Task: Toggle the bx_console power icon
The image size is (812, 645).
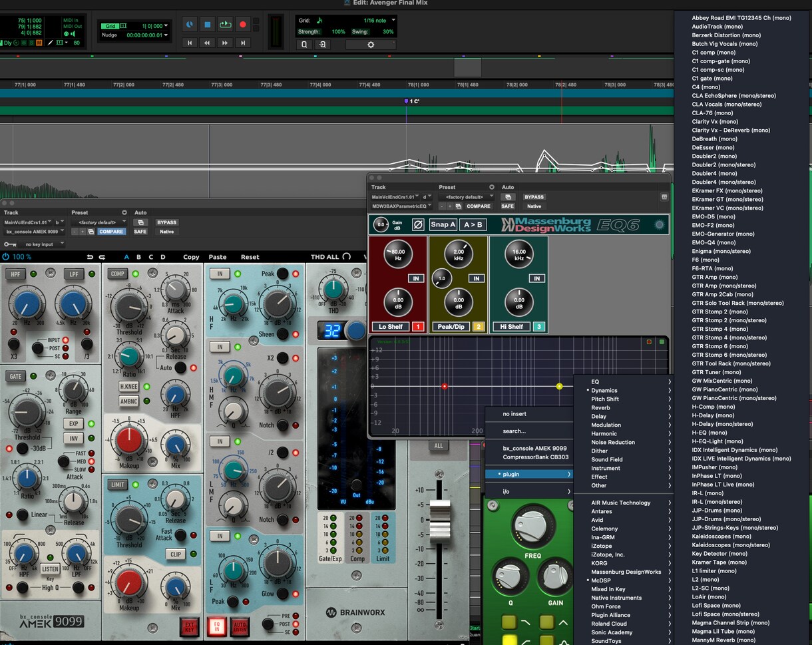Action: click(x=6, y=257)
